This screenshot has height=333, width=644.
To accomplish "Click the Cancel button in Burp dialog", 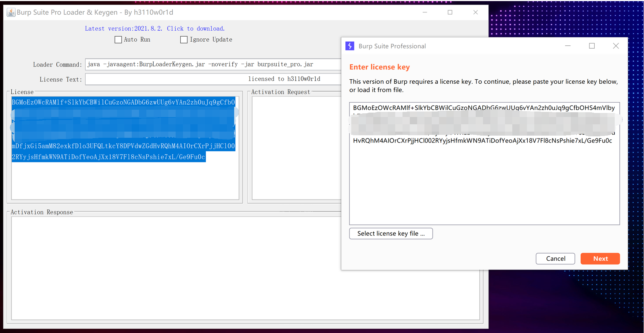I will (x=555, y=258).
